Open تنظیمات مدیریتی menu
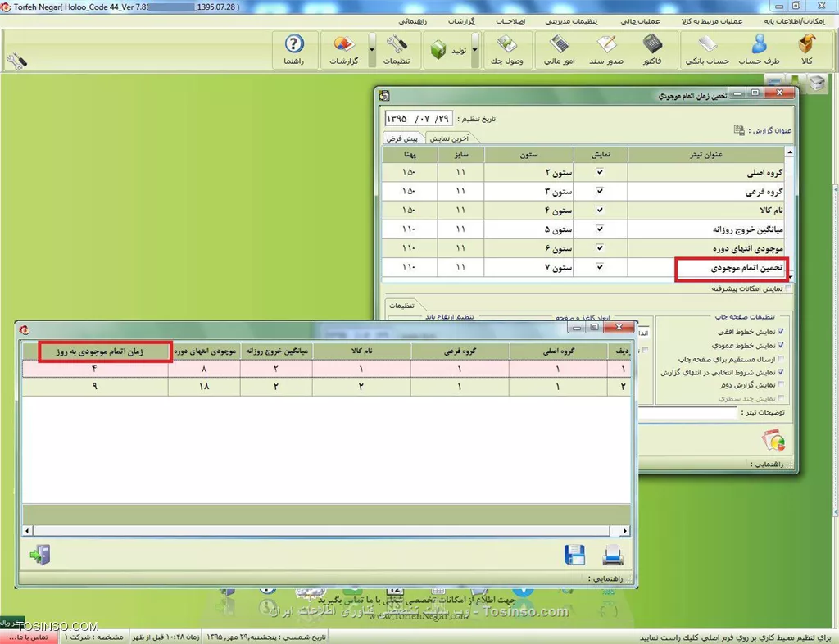The height and width of the screenshot is (644, 839). coord(571,21)
